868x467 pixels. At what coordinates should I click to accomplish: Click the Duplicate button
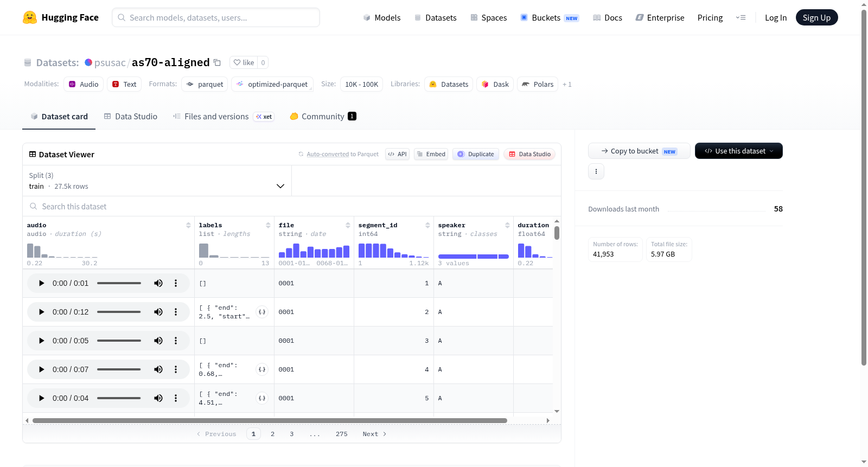click(x=476, y=154)
